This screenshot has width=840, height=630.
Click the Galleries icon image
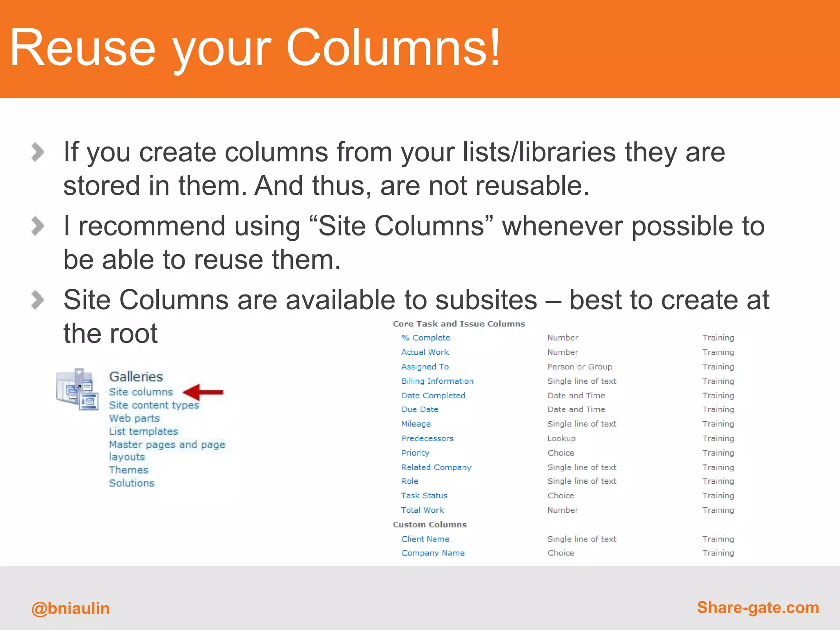[77, 389]
